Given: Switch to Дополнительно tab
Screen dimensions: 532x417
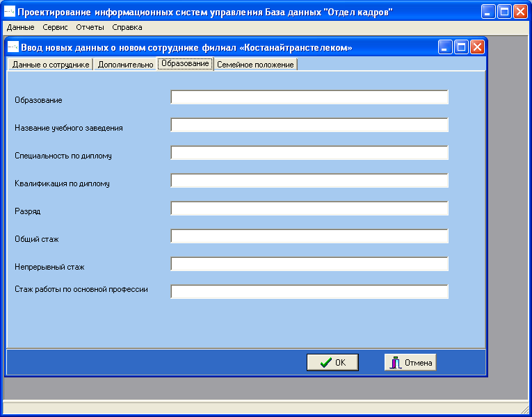Looking at the screenshot, I should click(x=125, y=65).
